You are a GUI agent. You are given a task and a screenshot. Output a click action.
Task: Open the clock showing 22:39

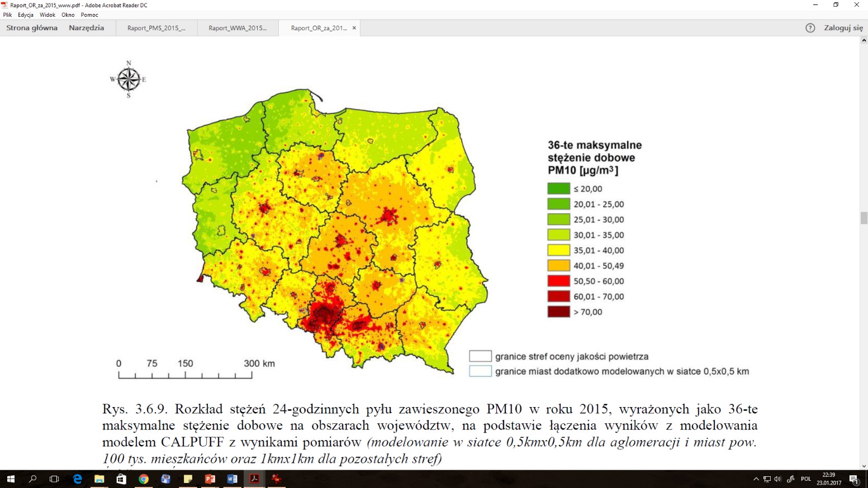coord(829,479)
